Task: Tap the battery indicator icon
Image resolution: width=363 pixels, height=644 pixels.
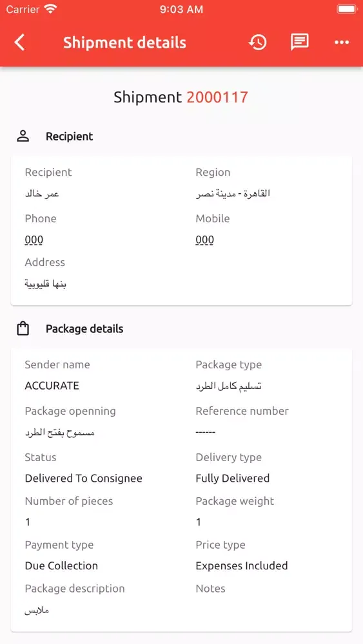Action: click(346, 9)
